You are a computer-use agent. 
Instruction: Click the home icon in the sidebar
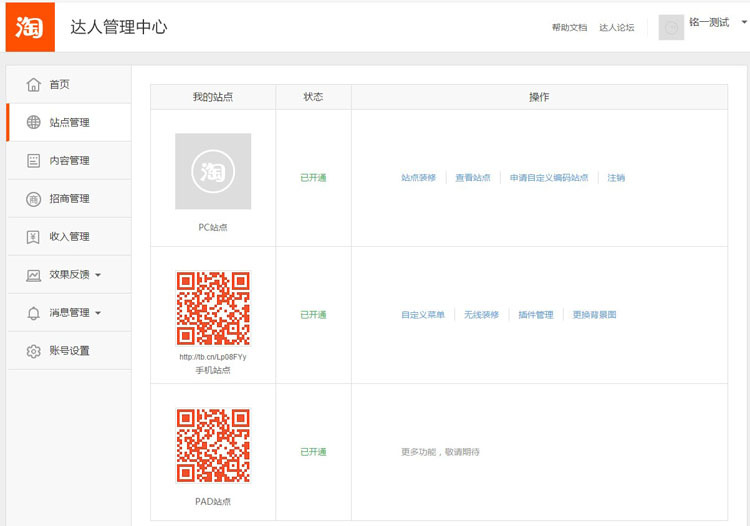(33, 84)
